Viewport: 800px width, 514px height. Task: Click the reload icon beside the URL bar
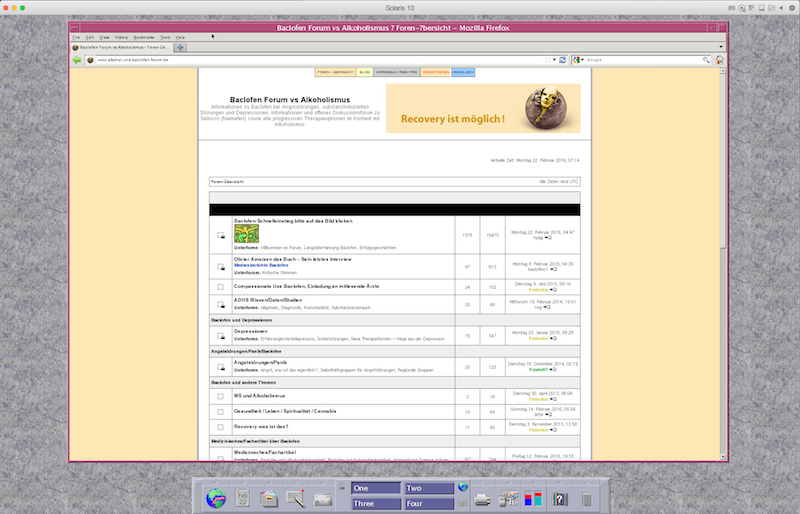[x=562, y=60]
